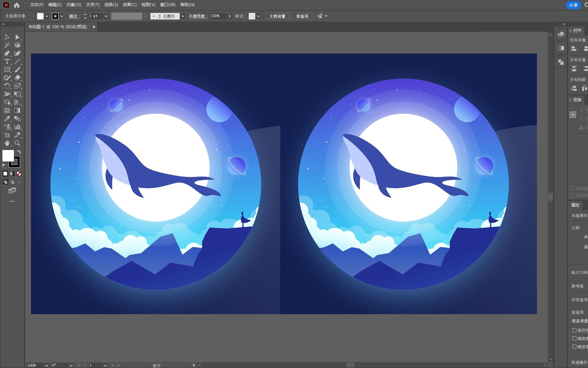Open the stroke color dropdown arrow
The width and height of the screenshot is (588, 368).
pyautogui.click(x=62, y=16)
